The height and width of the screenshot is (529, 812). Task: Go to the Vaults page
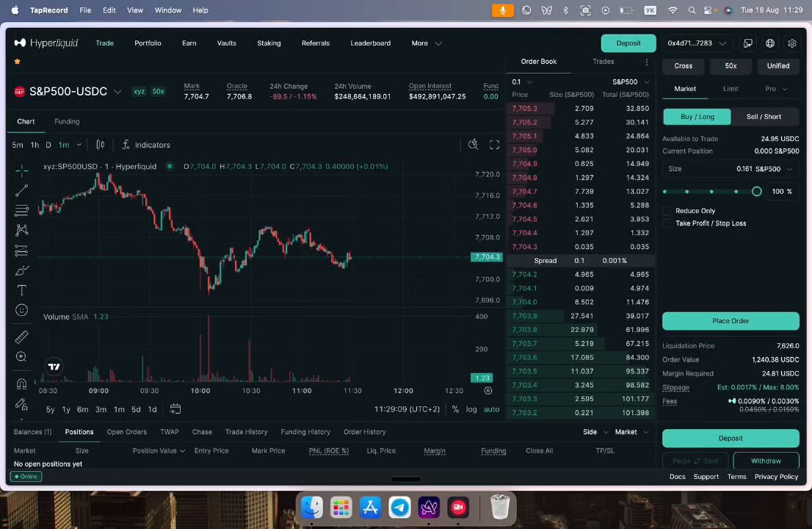[x=226, y=43]
